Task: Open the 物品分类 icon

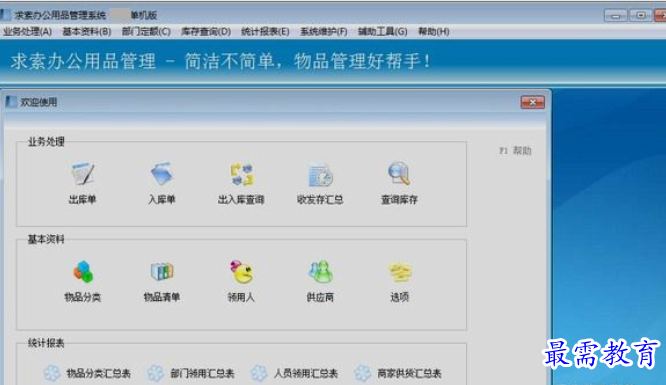Action: click(82, 272)
